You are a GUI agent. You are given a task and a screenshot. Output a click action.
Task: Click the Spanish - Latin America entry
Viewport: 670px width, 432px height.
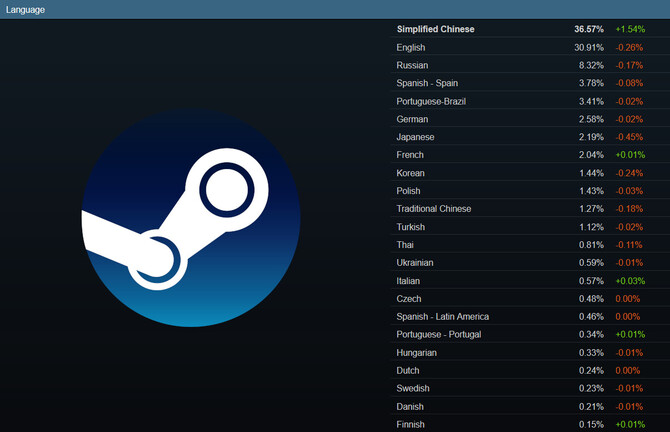pyautogui.click(x=530, y=317)
